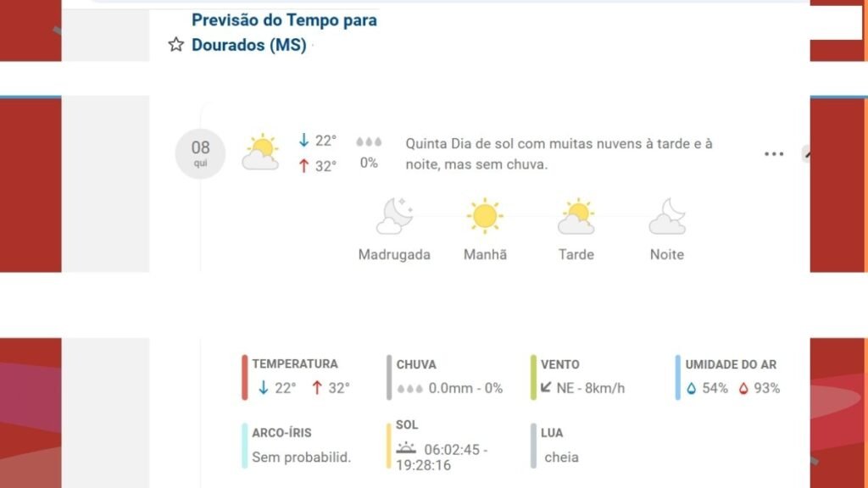Viewport: 868px width, 488px height.
Task: Click the Arco-íris probability text
Action: click(301, 457)
